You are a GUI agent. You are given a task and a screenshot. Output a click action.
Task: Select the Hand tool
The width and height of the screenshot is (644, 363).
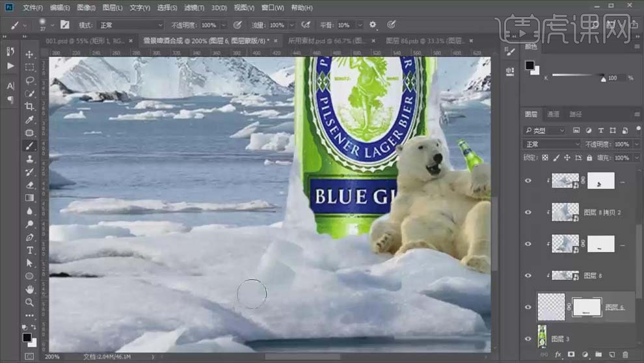tap(30, 289)
